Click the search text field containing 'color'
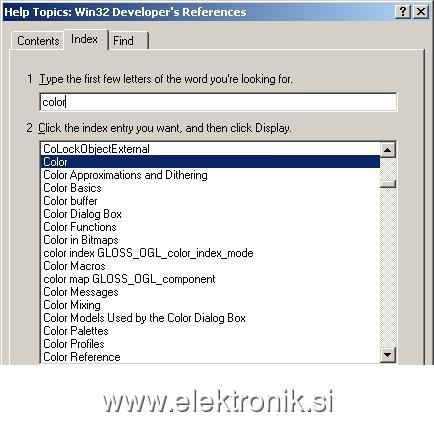 [x=218, y=102]
